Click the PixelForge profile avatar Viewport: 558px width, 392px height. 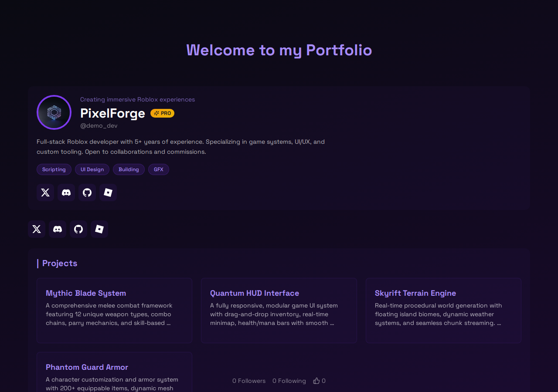[x=54, y=112]
